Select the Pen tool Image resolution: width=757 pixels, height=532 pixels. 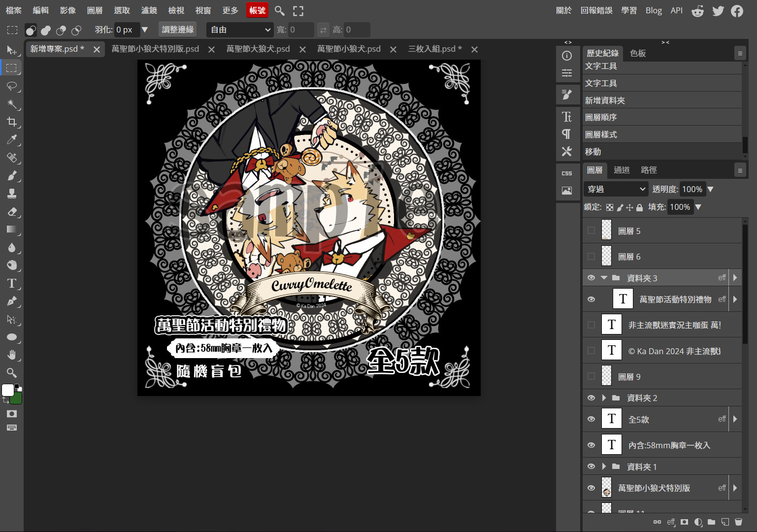coord(12,301)
